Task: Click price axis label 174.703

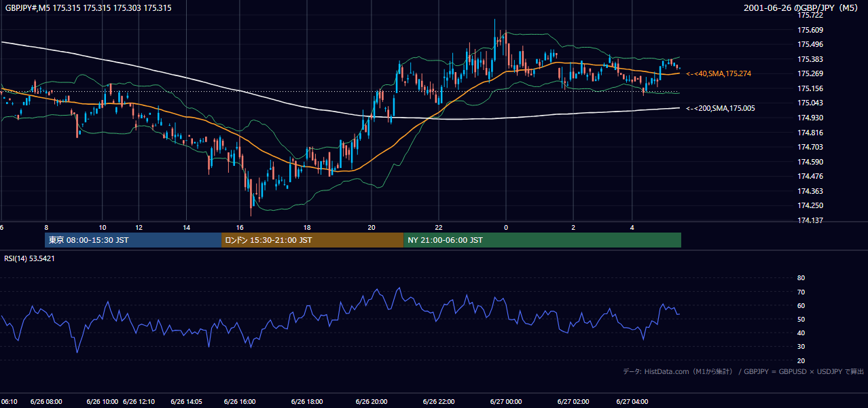Action: pyautogui.click(x=810, y=147)
